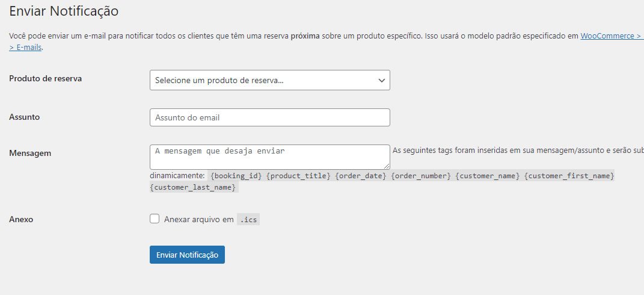Click the Mensagem label
Viewport: 644px width, 295px height.
coord(30,153)
